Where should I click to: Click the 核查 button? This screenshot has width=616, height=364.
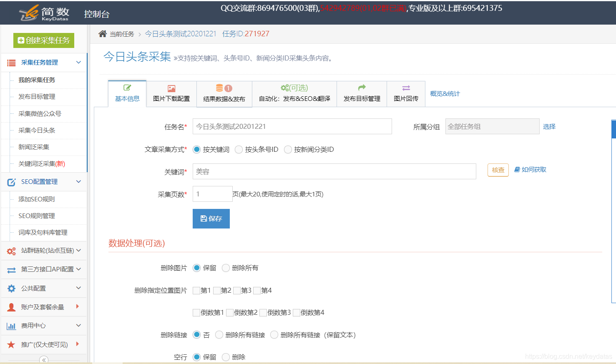(x=498, y=170)
